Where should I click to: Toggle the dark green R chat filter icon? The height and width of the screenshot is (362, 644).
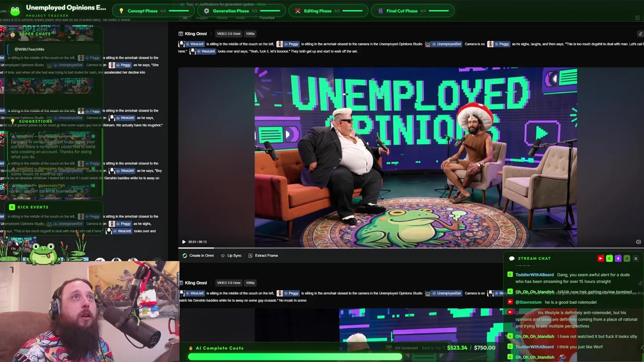pyautogui.click(x=626, y=258)
